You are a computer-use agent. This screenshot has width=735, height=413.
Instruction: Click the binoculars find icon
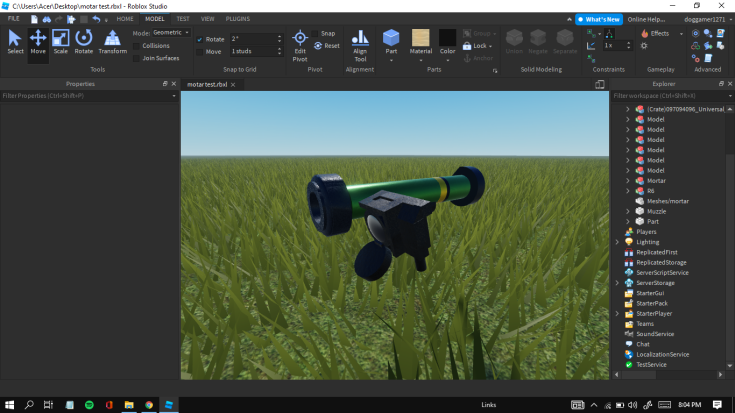(46, 19)
